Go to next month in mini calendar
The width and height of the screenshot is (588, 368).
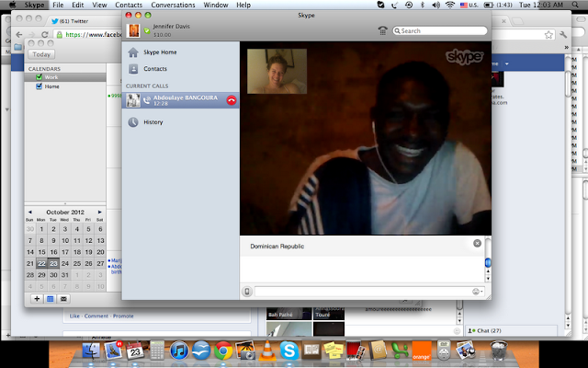[x=100, y=213]
